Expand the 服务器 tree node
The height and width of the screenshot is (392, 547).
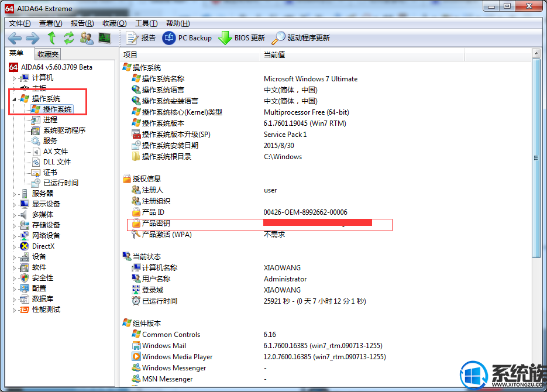point(14,194)
